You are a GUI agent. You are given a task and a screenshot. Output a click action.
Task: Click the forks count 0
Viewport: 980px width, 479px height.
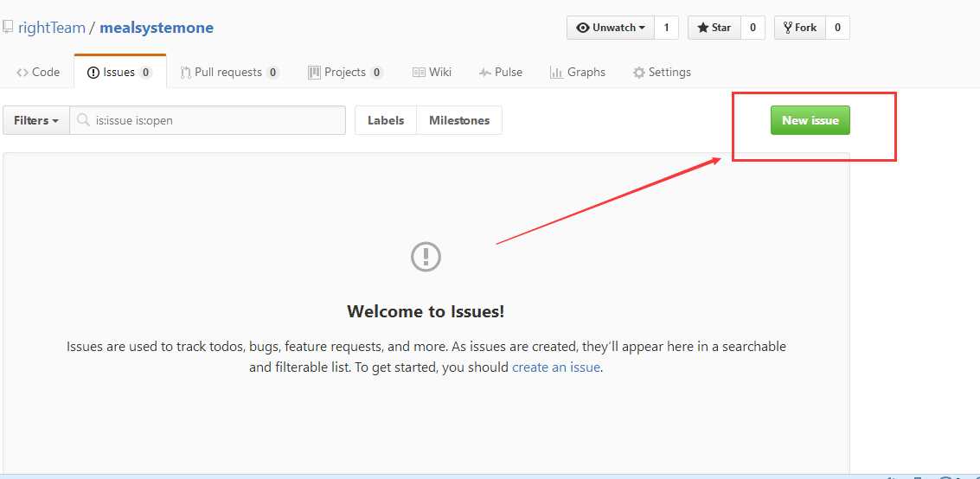837,28
